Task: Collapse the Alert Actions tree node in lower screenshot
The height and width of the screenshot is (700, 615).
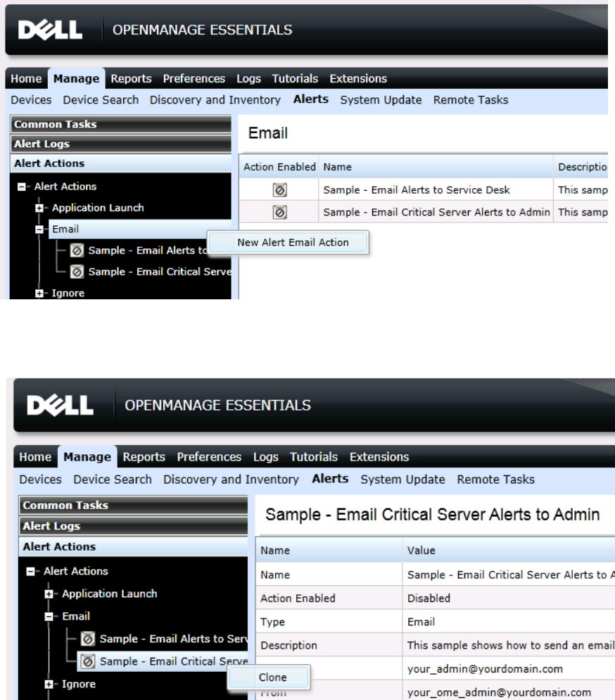Action: (30, 571)
